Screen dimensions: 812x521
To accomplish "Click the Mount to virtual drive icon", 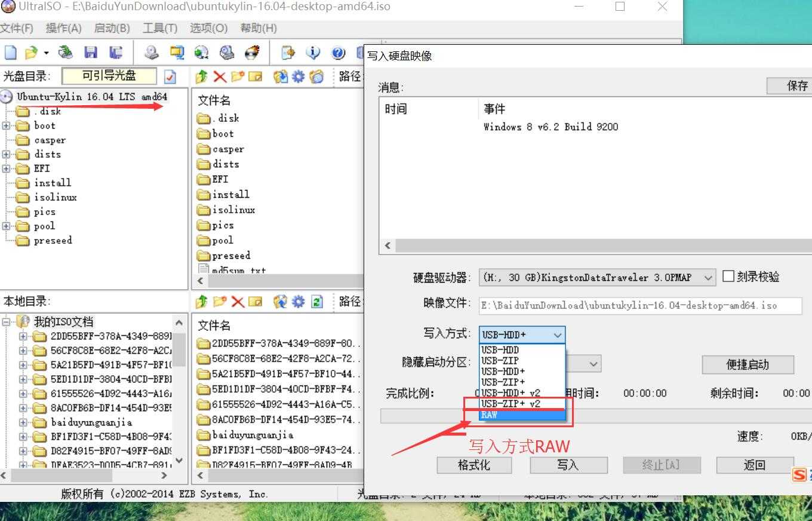I will tap(227, 53).
